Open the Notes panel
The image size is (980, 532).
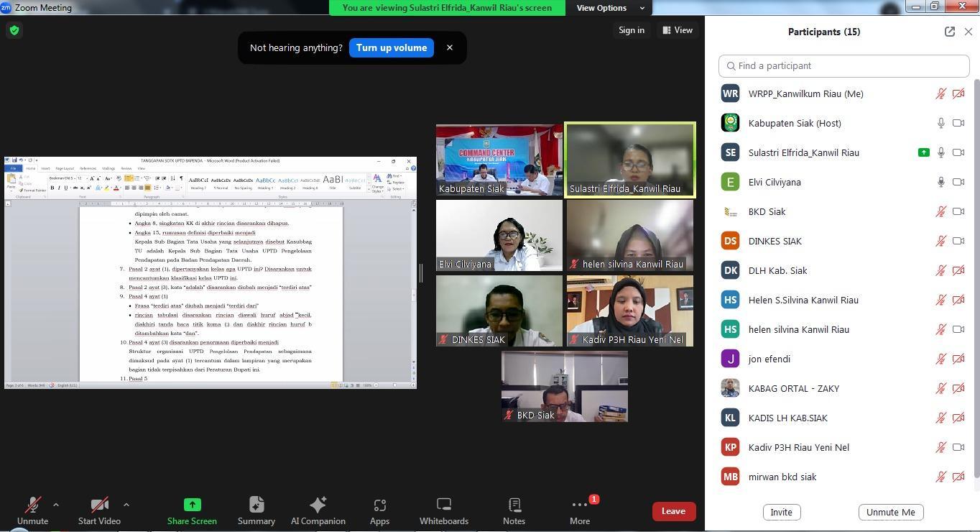pyautogui.click(x=514, y=510)
